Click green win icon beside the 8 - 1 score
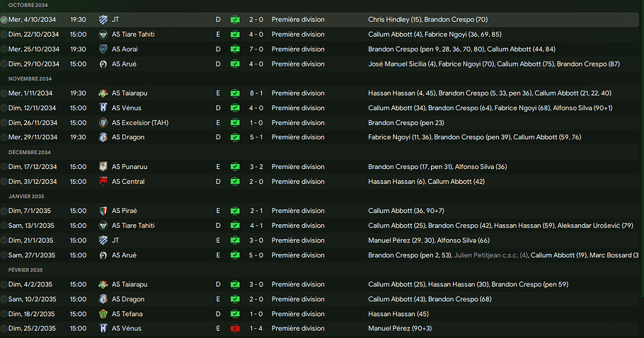Screen dimensions: 644x338 pyautogui.click(x=235, y=93)
